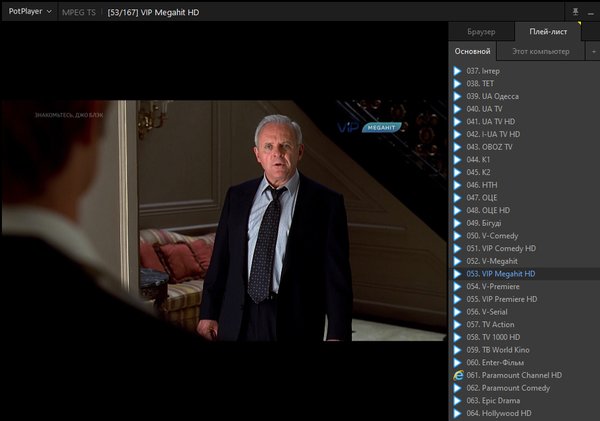600x421 pixels.
Task: Click the play icon beside 040. UA TV
Action: click(457, 109)
